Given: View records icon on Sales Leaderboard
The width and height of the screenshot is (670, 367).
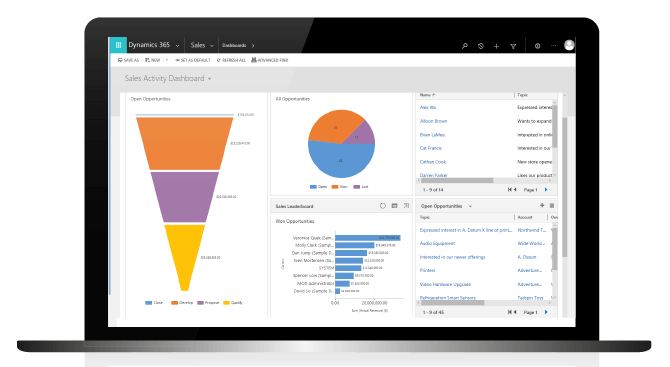Looking at the screenshot, I should pyautogui.click(x=394, y=206).
